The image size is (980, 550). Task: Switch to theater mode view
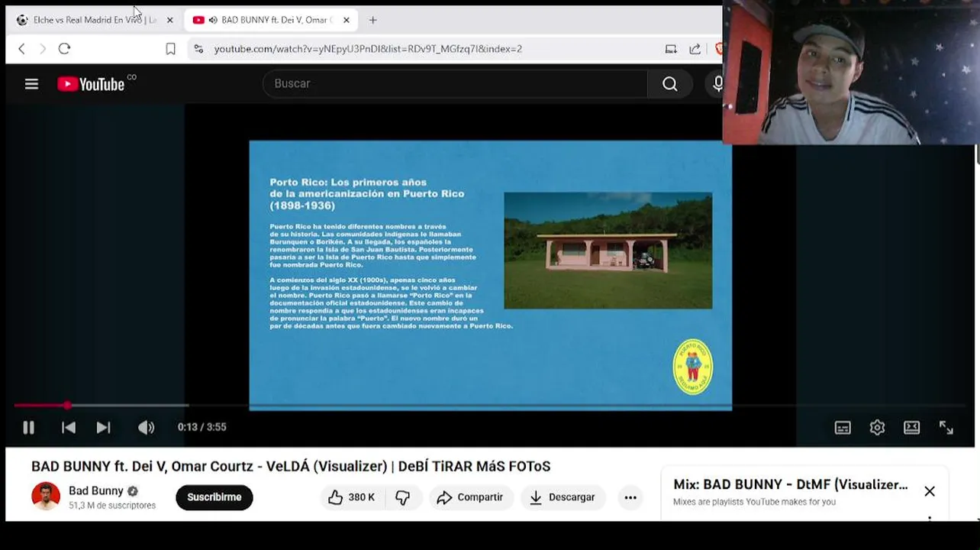(911, 428)
